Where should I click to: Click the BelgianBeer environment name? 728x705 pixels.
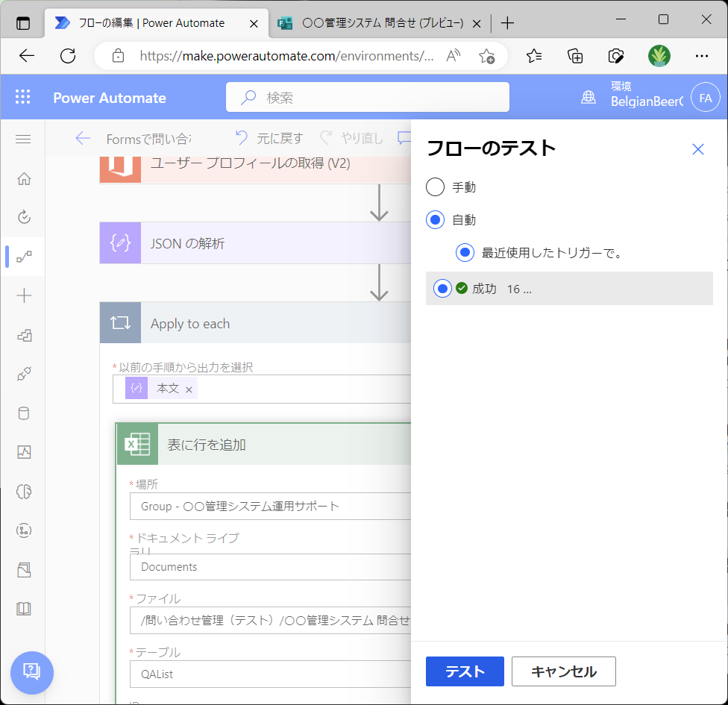click(647, 101)
